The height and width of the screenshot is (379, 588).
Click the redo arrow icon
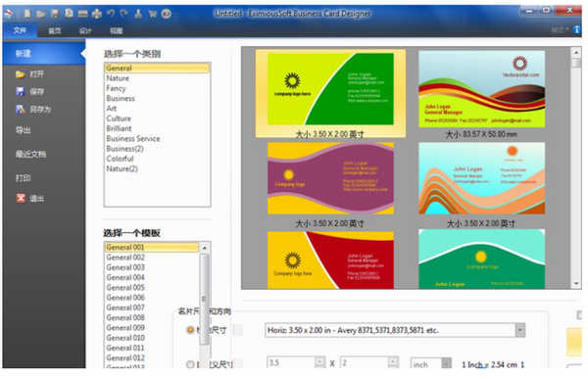[124, 14]
